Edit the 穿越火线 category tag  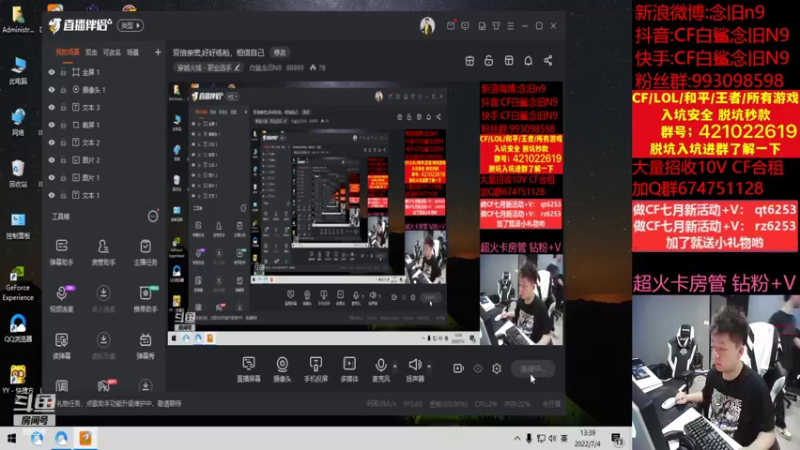(208, 68)
